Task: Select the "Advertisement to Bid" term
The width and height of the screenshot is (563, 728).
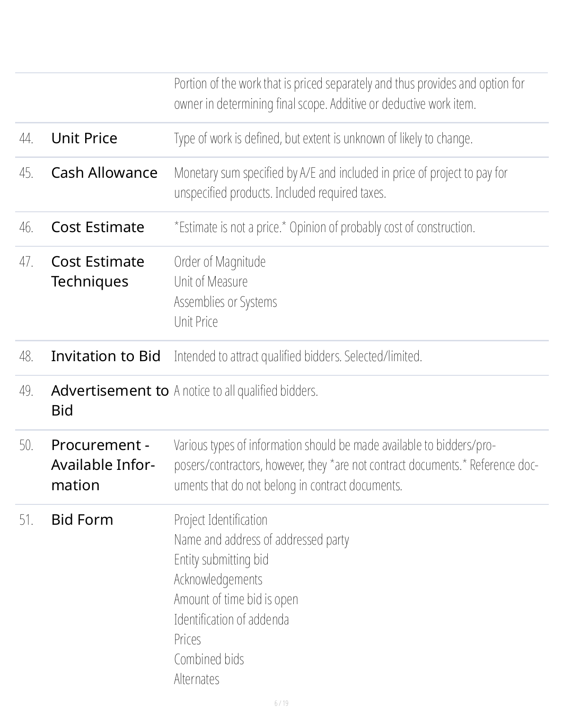Action: coord(110,400)
